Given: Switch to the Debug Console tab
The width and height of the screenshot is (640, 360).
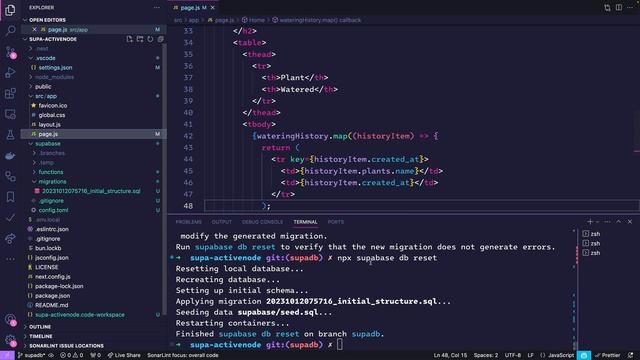Looking at the screenshot, I should pos(262,222).
